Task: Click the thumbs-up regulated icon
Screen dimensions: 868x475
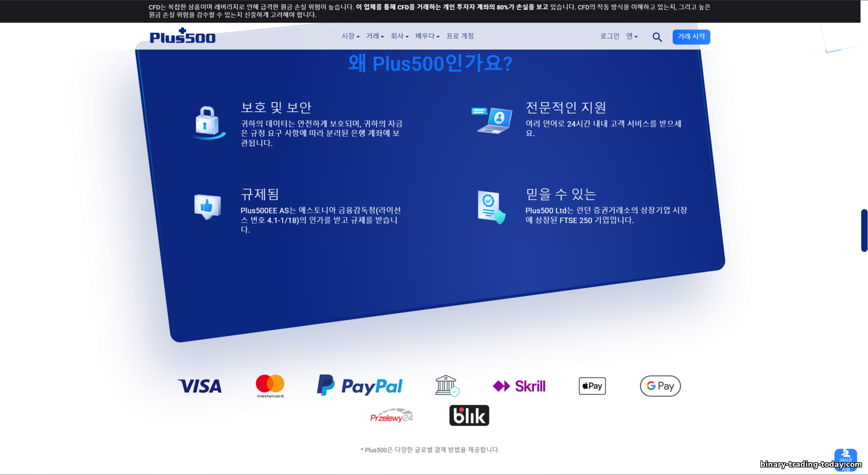Action: [207, 206]
